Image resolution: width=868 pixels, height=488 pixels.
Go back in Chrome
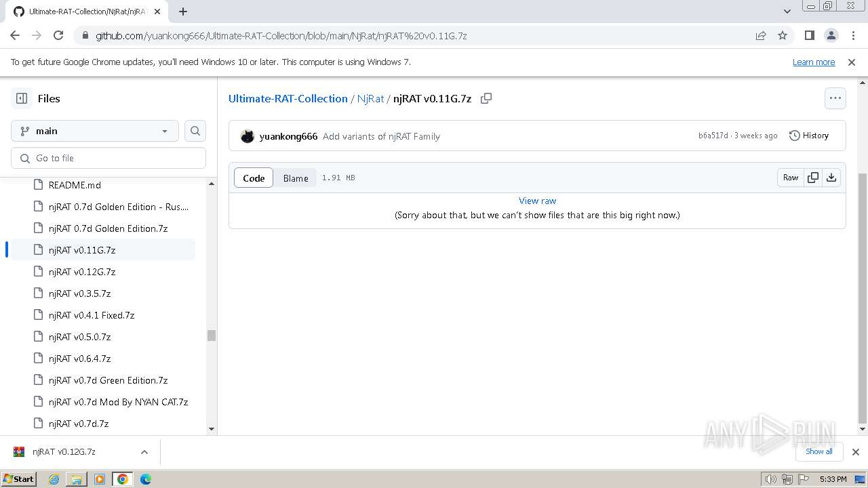coord(15,35)
